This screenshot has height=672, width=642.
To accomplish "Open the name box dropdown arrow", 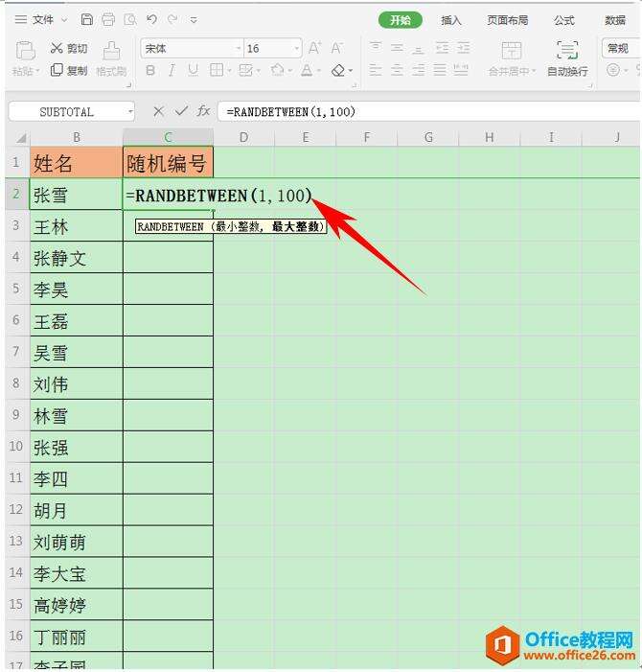I will coord(130,112).
